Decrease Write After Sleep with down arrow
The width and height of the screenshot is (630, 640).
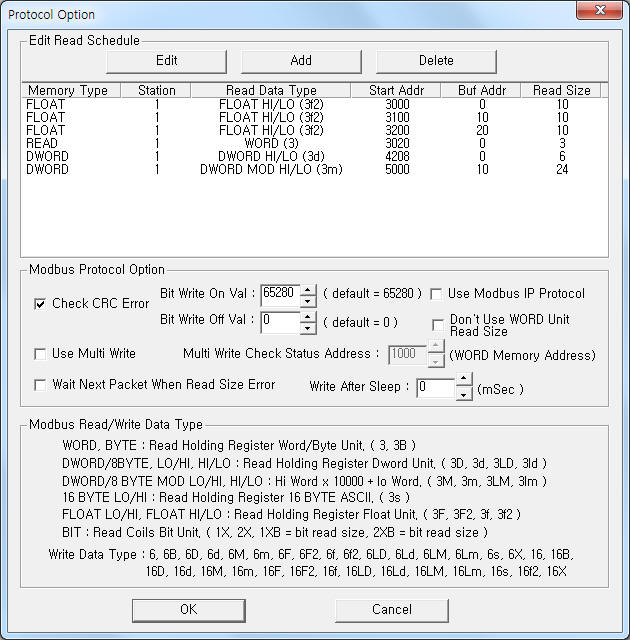pyautogui.click(x=464, y=393)
